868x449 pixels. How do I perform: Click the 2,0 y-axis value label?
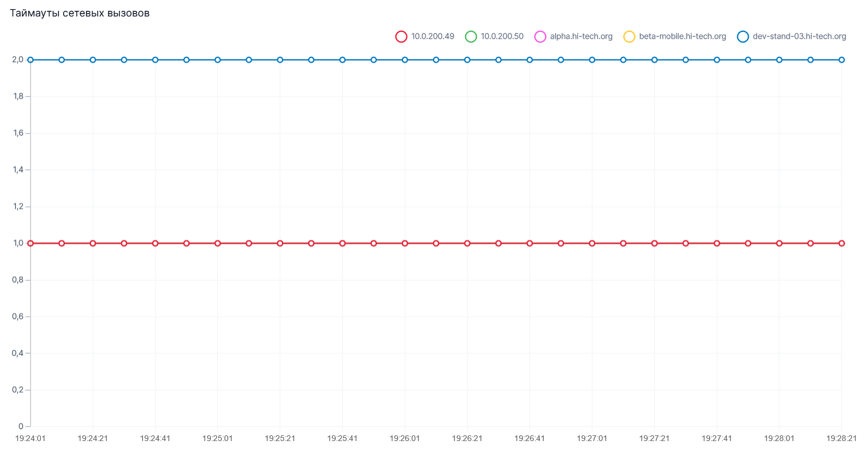pos(18,60)
